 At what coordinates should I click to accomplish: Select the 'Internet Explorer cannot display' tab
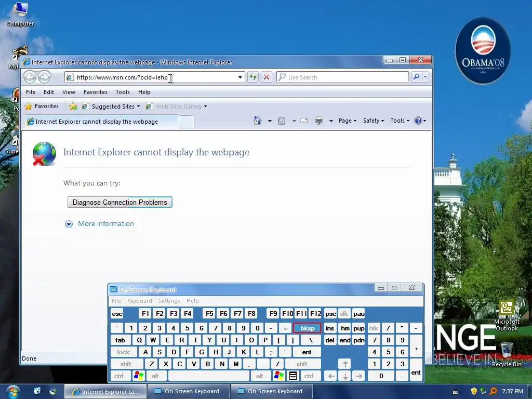101,122
